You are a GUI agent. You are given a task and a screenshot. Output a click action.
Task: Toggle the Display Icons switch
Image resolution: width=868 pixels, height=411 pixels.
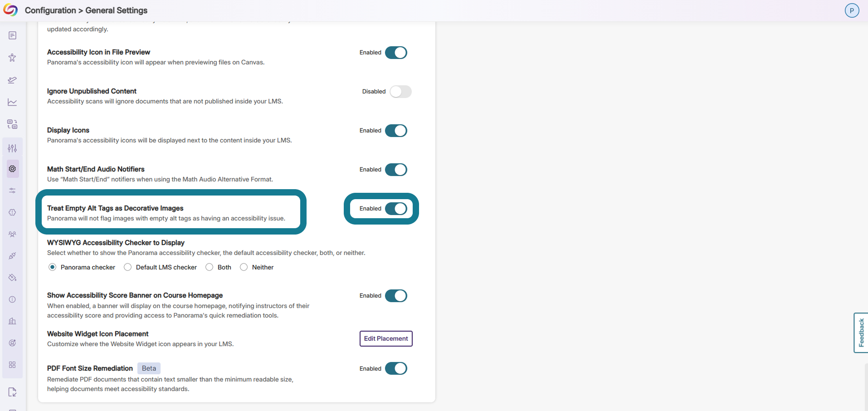pos(396,131)
